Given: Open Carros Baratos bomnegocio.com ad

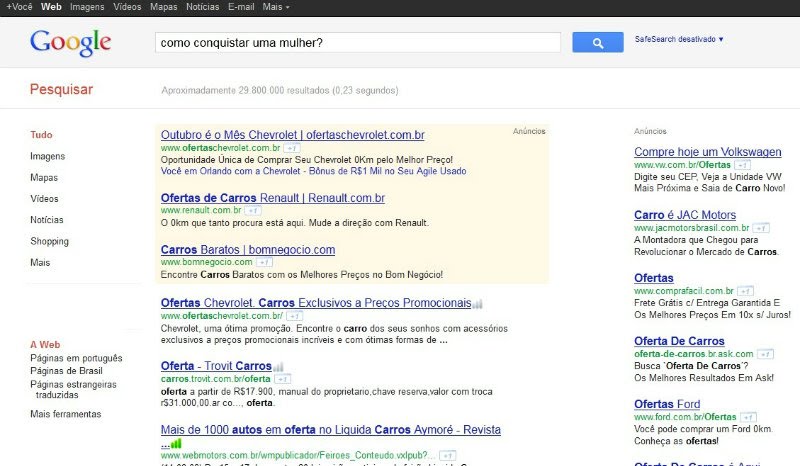Looking at the screenshot, I should coord(248,250).
